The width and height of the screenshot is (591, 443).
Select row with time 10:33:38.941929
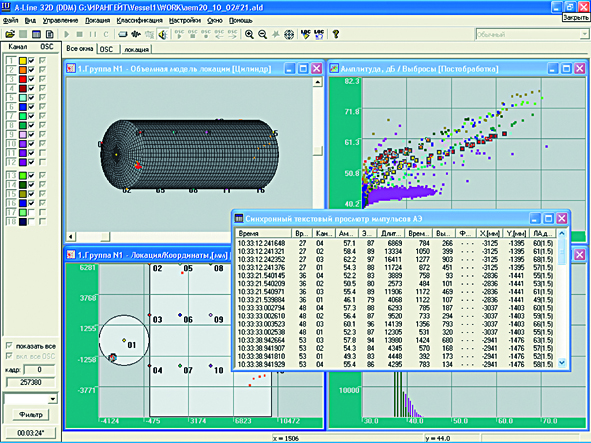coord(396,364)
